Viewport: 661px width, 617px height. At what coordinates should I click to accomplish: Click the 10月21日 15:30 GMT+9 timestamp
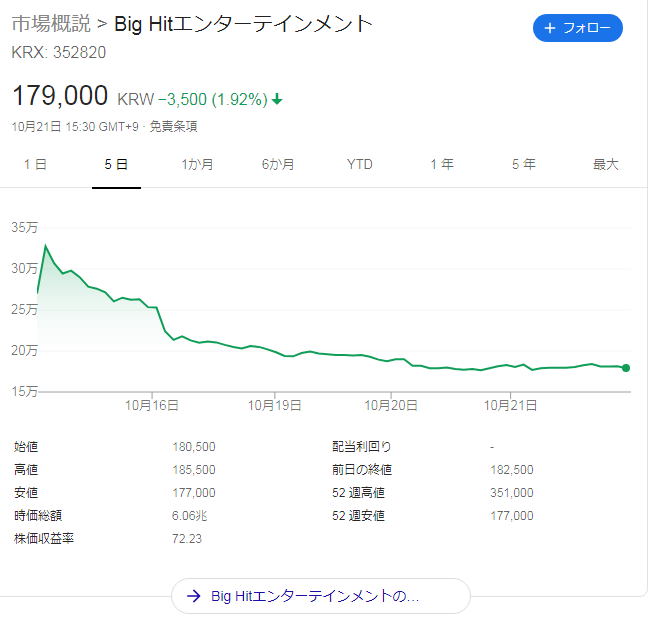click(x=75, y=126)
